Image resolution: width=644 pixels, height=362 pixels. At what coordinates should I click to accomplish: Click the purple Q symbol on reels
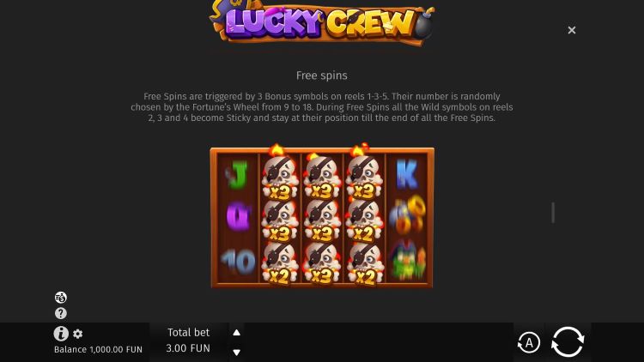(x=238, y=216)
